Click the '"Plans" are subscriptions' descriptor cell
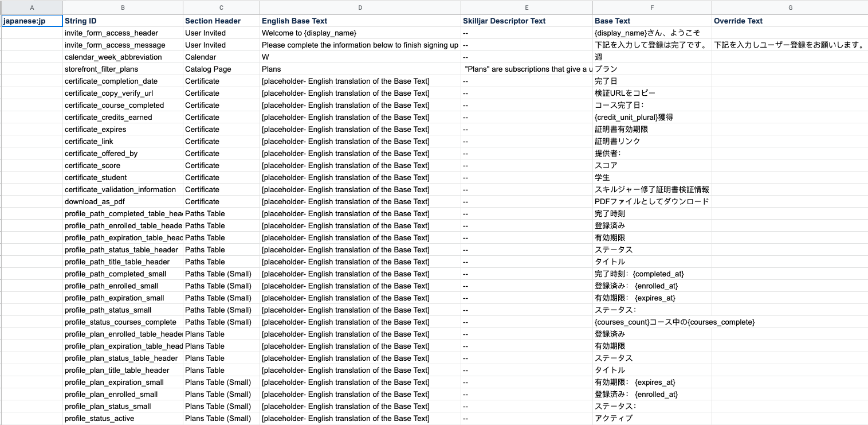868x425 pixels. [x=527, y=69]
